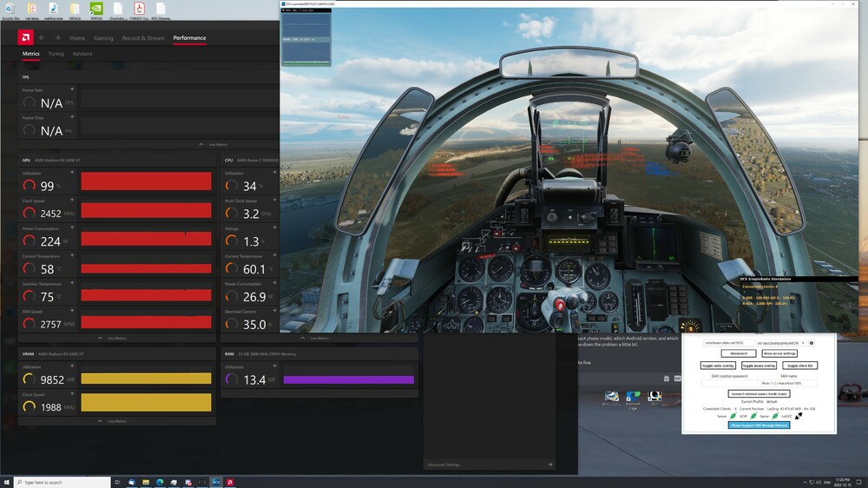Image resolution: width=868 pixels, height=488 pixels.
Task: Collapse VRAM section with Less Metrics
Action: click(112, 421)
